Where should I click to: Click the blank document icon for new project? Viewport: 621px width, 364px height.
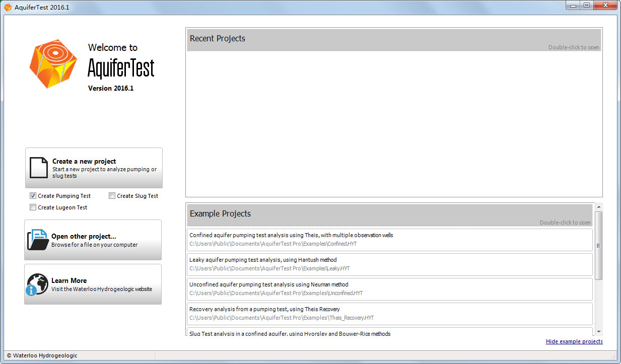click(39, 168)
